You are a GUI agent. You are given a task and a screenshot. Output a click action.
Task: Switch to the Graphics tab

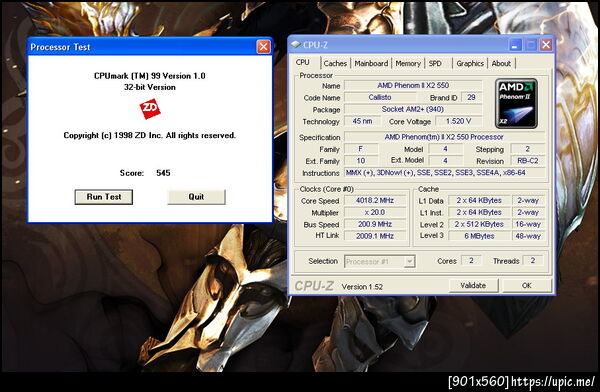tap(470, 64)
